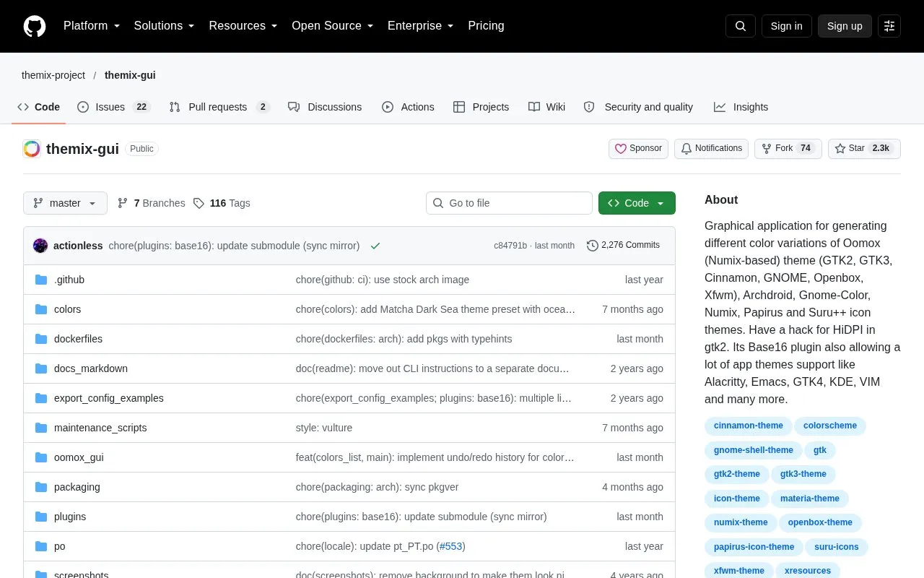
Task: Open the green Code dropdown button
Action: (637, 203)
